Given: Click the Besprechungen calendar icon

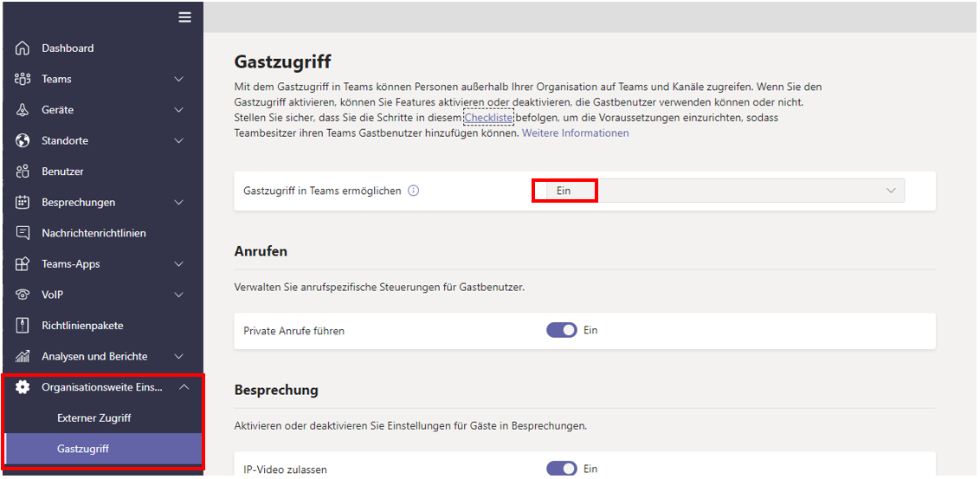Looking at the screenshot, I should (x=23, y=203).
